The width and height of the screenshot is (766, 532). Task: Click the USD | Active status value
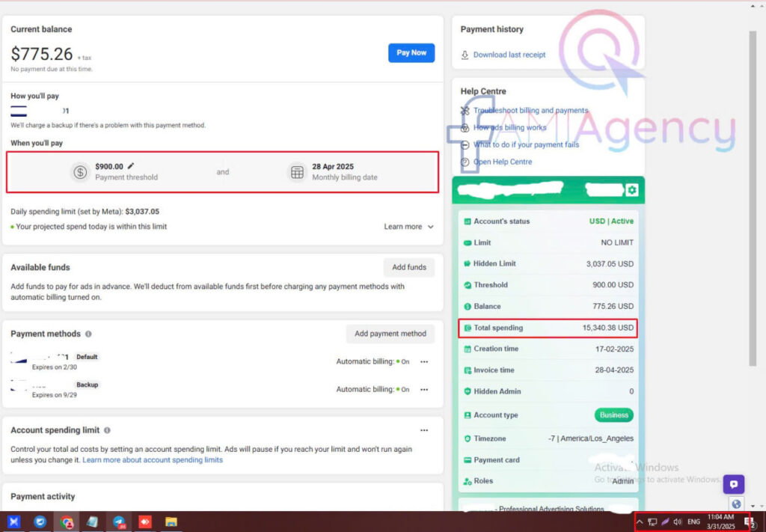(612, 221)
